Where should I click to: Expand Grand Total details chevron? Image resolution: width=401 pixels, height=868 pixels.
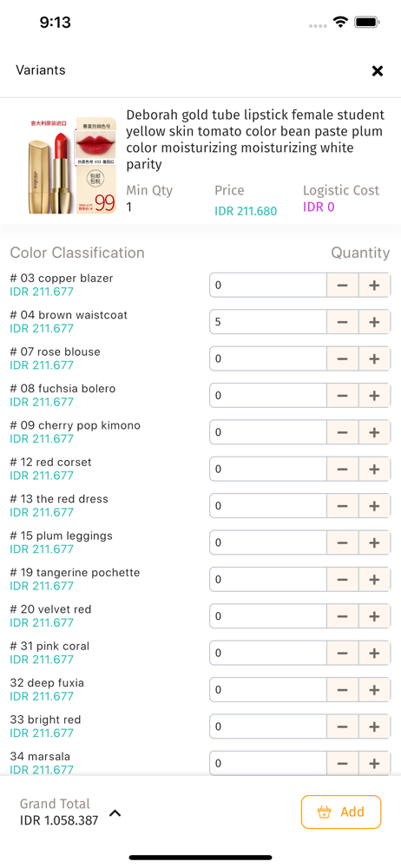click(x=115, y=813)
